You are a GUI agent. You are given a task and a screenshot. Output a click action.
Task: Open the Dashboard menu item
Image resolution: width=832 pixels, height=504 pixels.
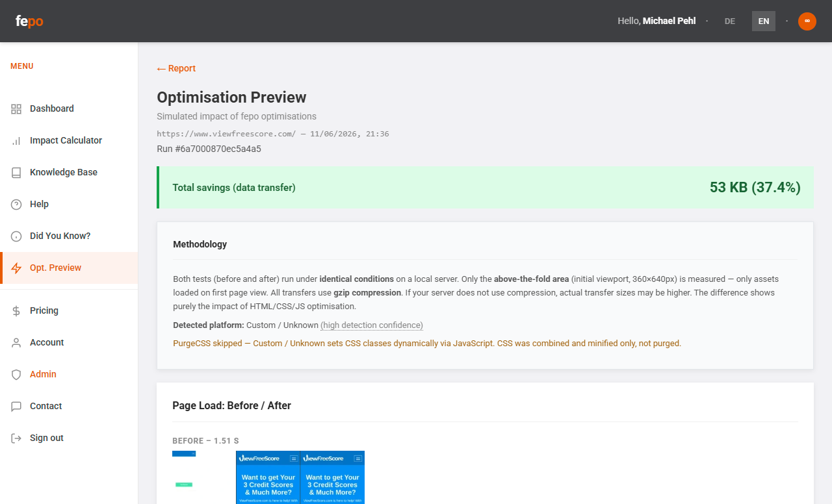point(69,108)
